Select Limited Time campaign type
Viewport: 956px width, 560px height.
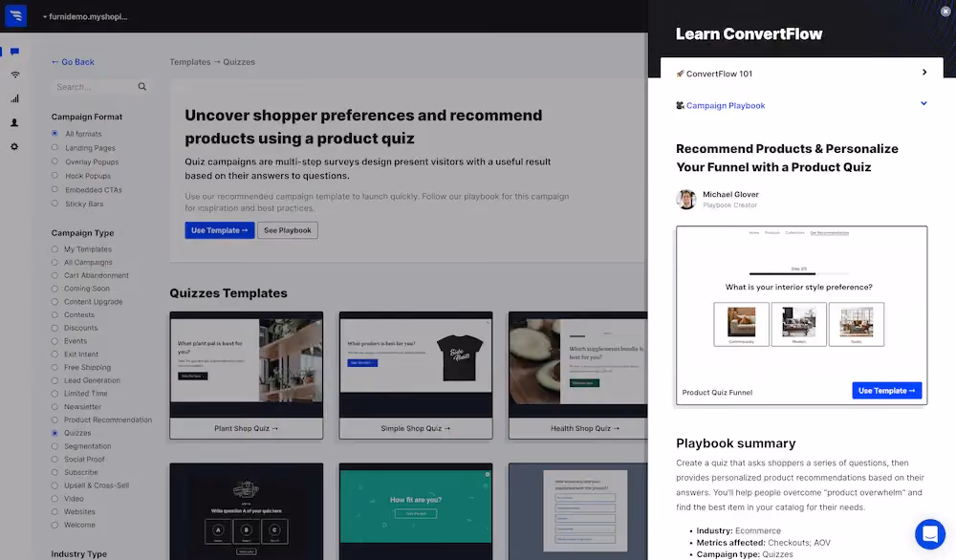54,394
